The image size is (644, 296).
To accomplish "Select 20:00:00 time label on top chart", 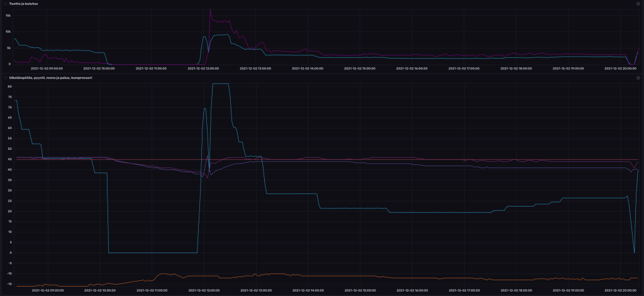I will pyautogui.click(x=619, y=68).
